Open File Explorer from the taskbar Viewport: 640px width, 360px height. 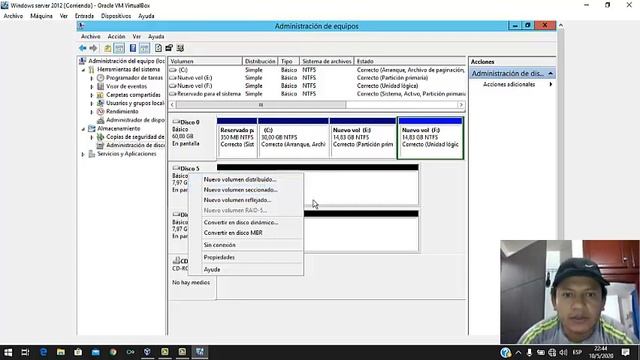point(60,352)
